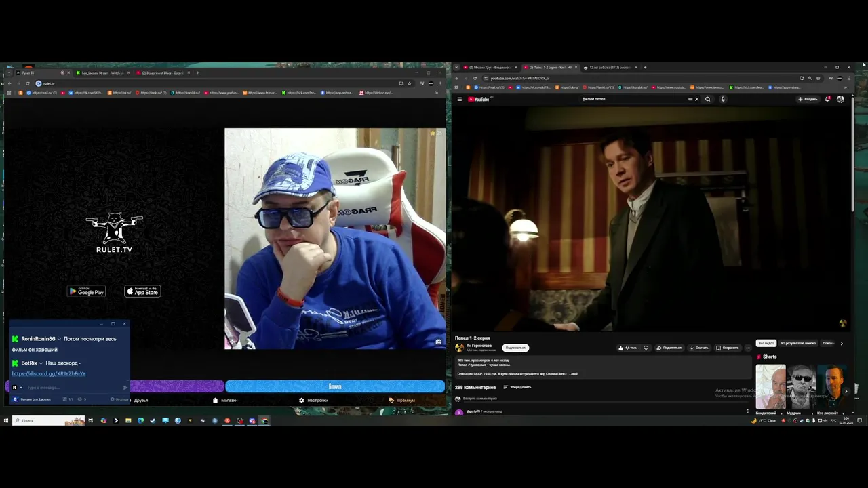Image resolution: width=868 pixels, height=488 pixels.
Task: Open the Edge browser from the taskbar
Action: click(x=140, y=420)
